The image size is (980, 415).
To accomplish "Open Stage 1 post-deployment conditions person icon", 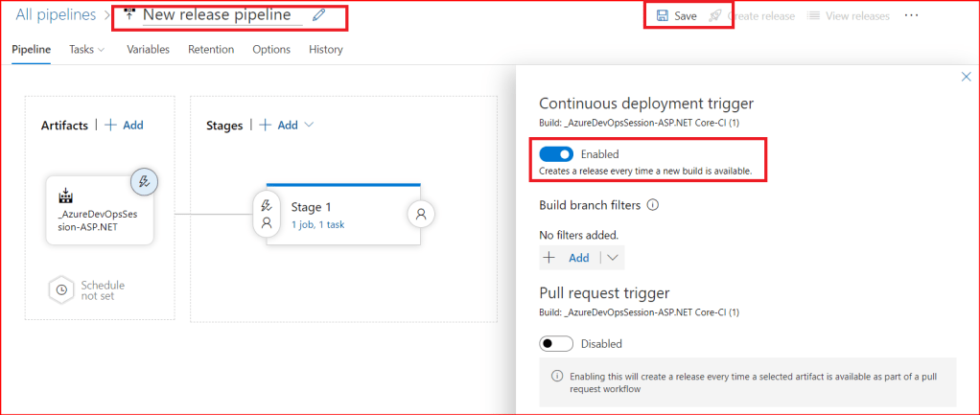I will 419,214.
